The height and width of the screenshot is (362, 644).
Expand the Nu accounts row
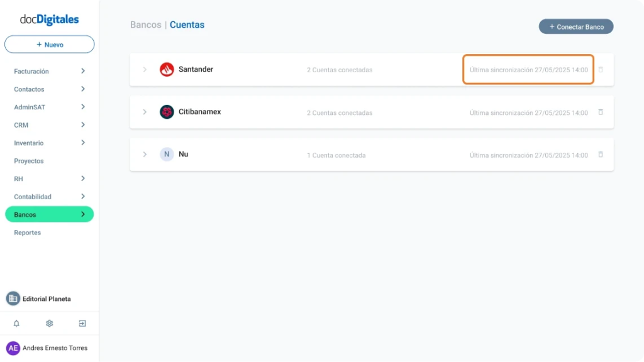pos(145,155)
